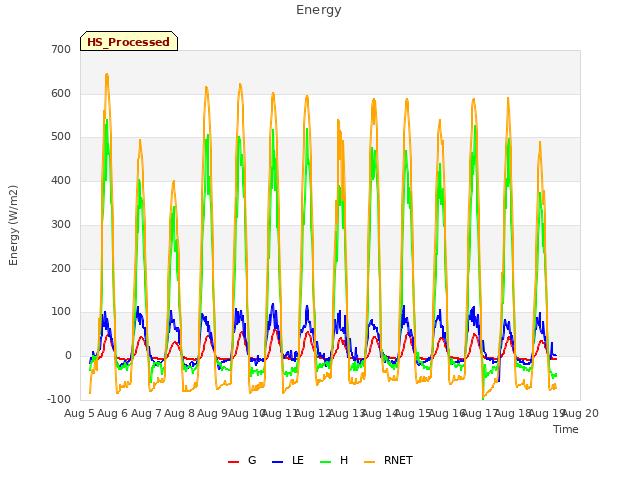Click the green H legend swatch
Viewport: 640px width, 480px height.
click(325, 462)
